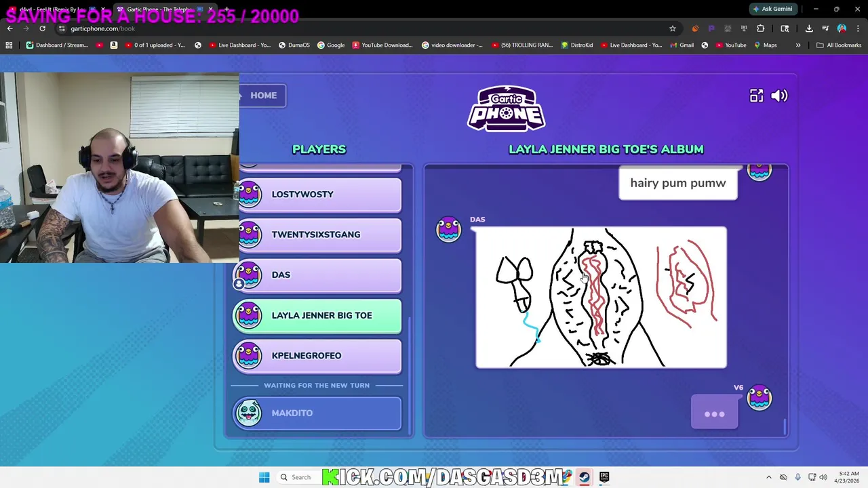Click LOSTYWOSTY's avatar icon

click(250, 195)
